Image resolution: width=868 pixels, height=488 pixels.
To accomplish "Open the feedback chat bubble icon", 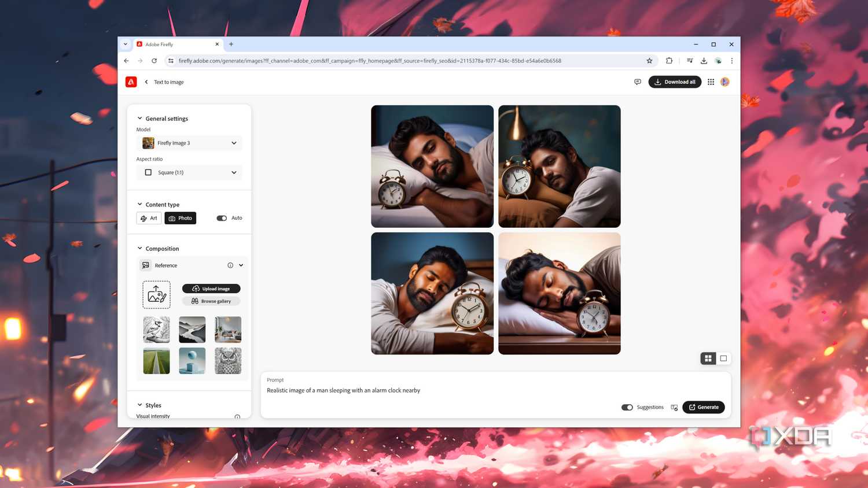I will (638, 82).
